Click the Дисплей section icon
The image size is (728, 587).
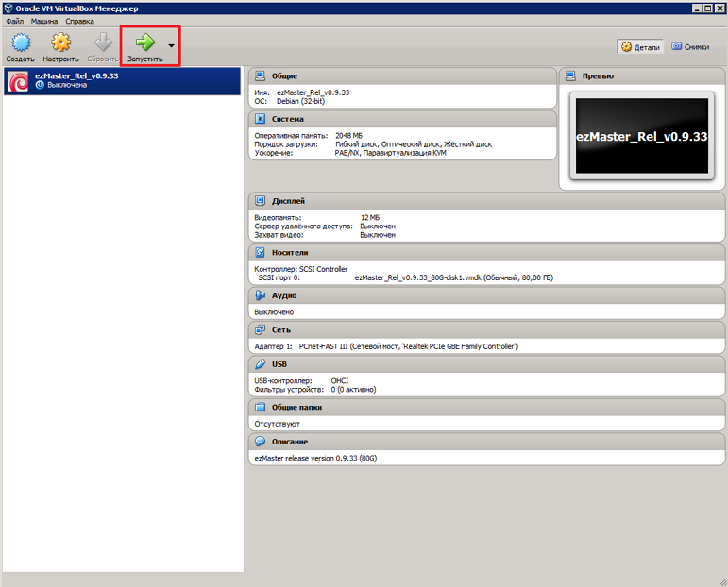260,200
